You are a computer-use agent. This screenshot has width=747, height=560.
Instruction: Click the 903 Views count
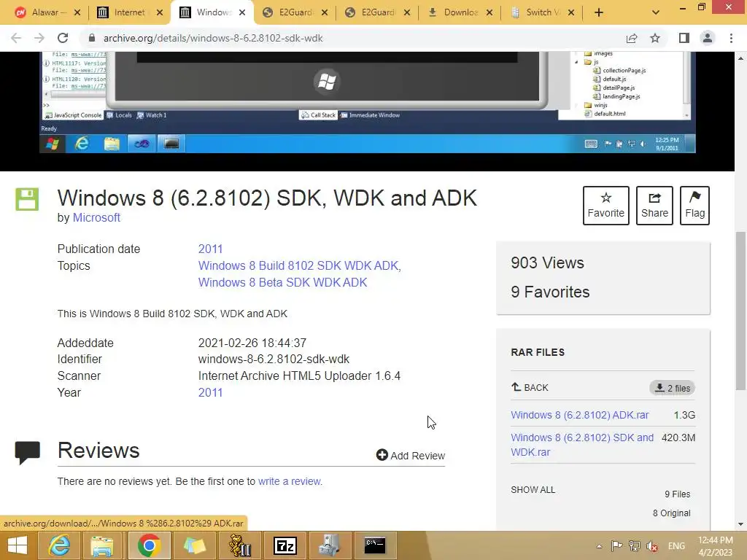(x=547, y=262)
